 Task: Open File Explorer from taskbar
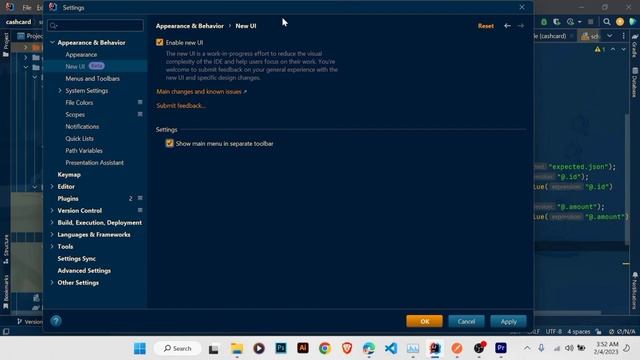237,348
